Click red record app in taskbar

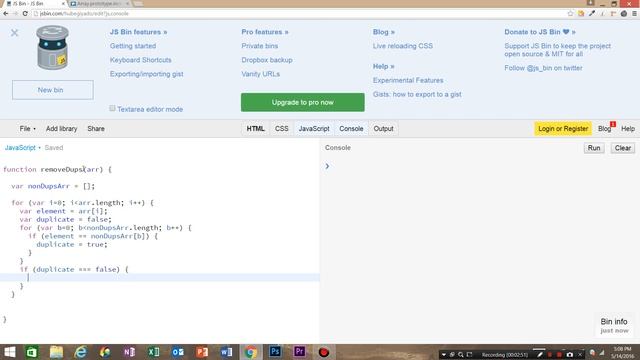tap(324, 352)
